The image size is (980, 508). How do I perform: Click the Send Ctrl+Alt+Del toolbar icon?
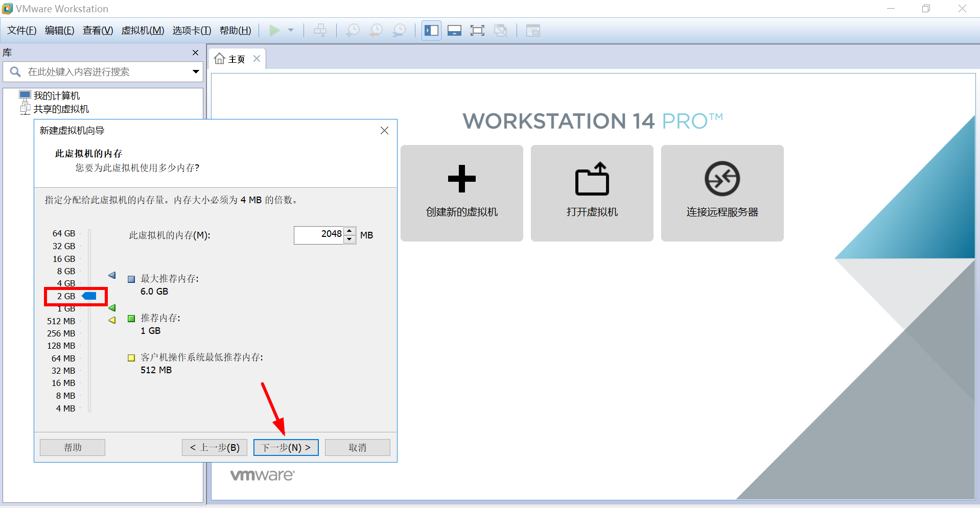point(320,31)
